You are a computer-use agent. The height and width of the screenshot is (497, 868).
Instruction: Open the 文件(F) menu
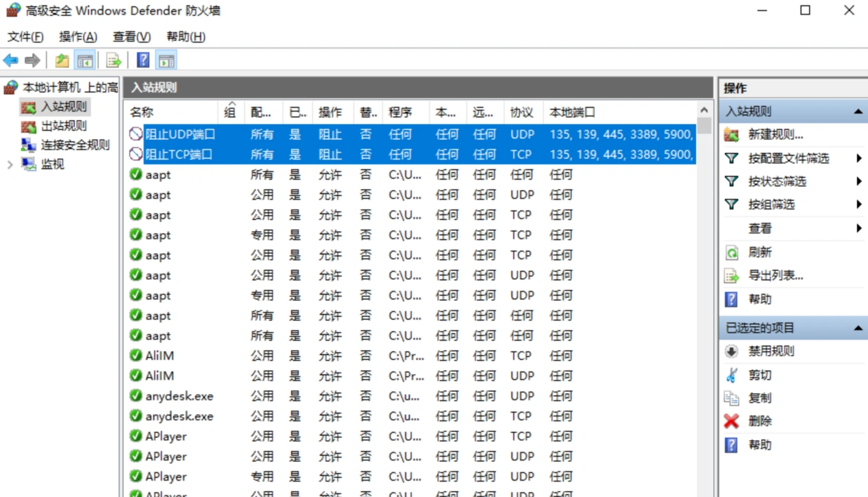(x=25, y=37)
